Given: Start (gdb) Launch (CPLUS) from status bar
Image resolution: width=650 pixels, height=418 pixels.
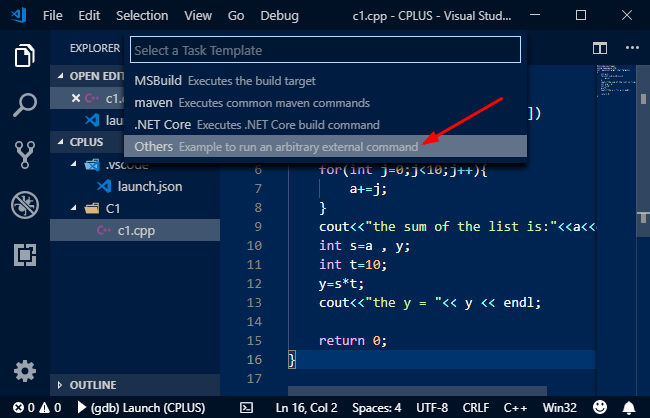Looking at the screenshot, I should [x=141, y=408].
